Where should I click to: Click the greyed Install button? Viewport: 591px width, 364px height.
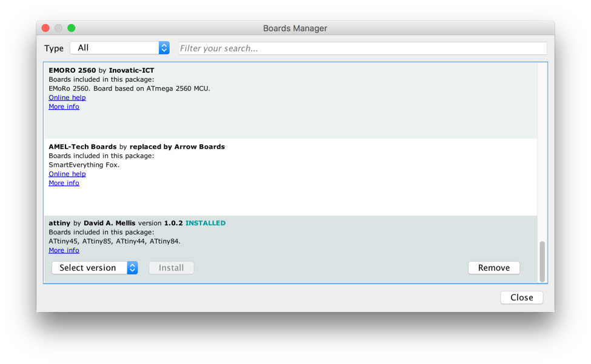(172, 268)
